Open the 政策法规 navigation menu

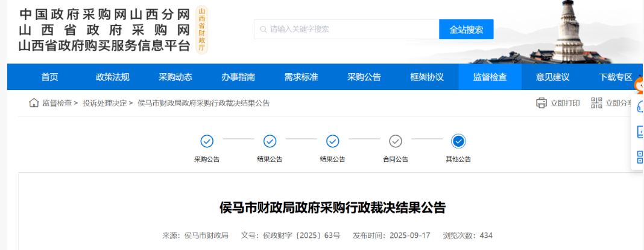click(113, 77)
